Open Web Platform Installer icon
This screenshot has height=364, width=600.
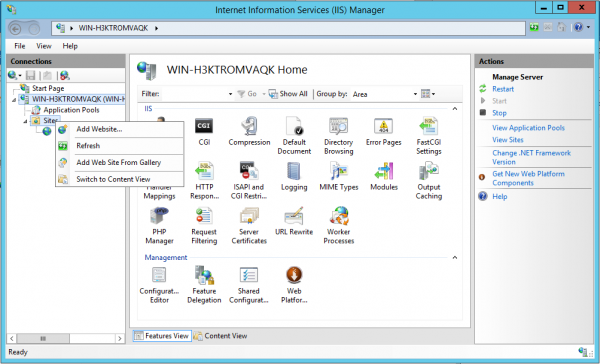pyautogui.click(x=294, y=285)
